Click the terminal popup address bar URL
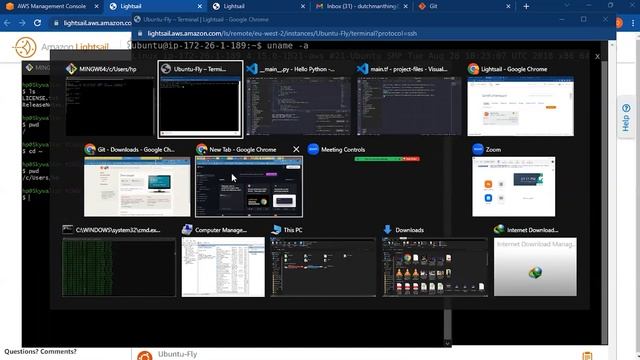The width and height of the screenshot is (640, 360). pyautogui.click(x=282, y=33)
